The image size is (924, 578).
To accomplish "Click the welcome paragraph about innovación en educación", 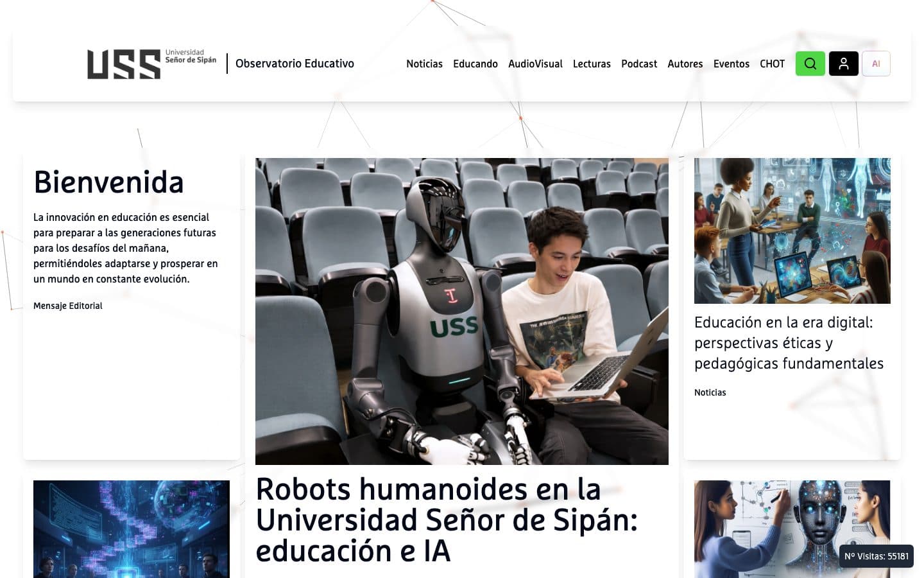I will (126, 248).
